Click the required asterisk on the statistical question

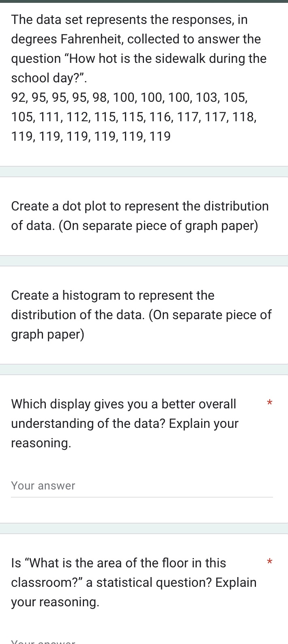tap(269, 562)
